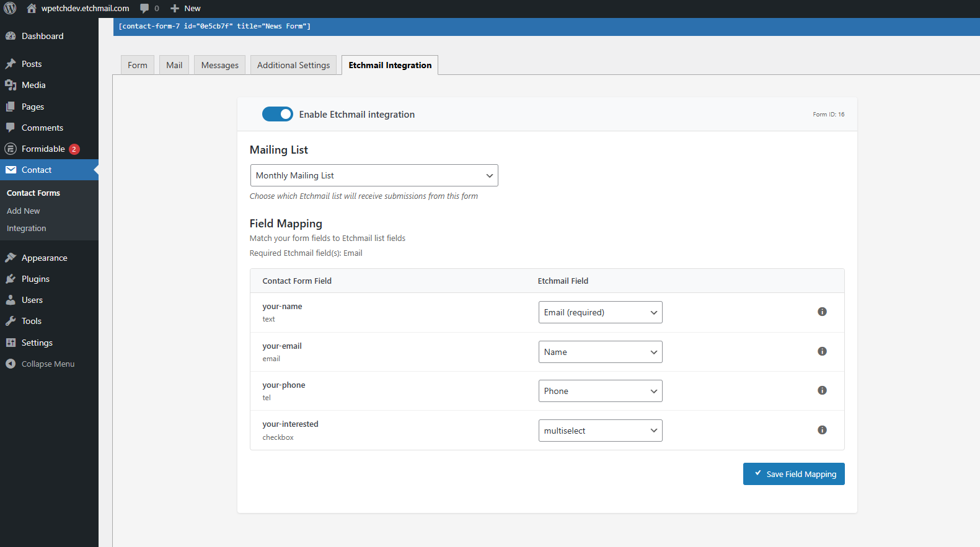Click the your-name field label
980x547 pixels.
[x=282, y=306]
